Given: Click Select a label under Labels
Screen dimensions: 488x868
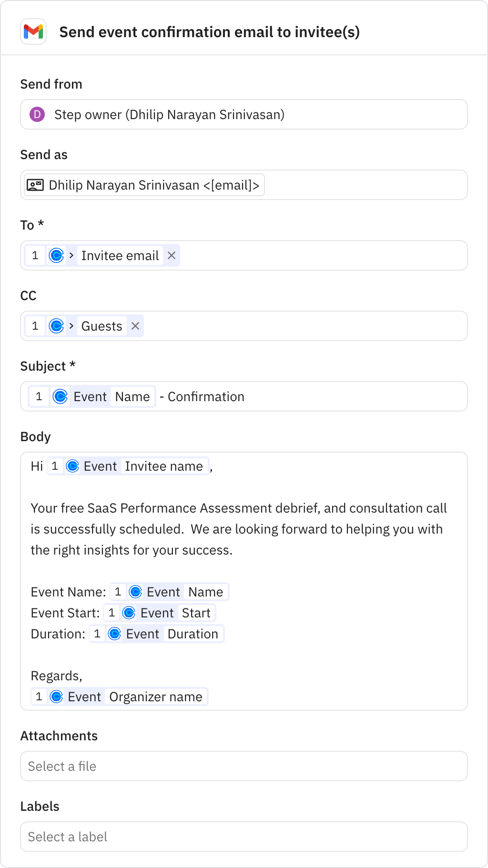Looking at the screenshot, I should coord(244,837).
